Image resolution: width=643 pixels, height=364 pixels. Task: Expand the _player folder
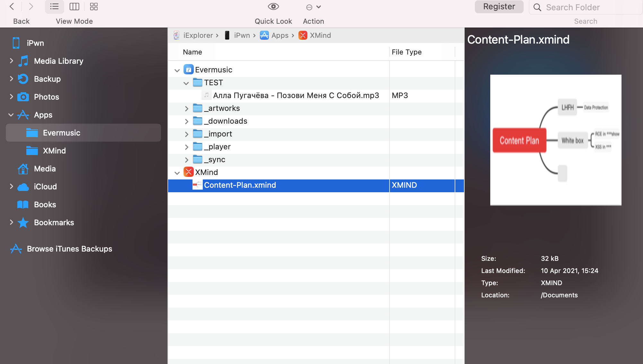tap(186, 147)
